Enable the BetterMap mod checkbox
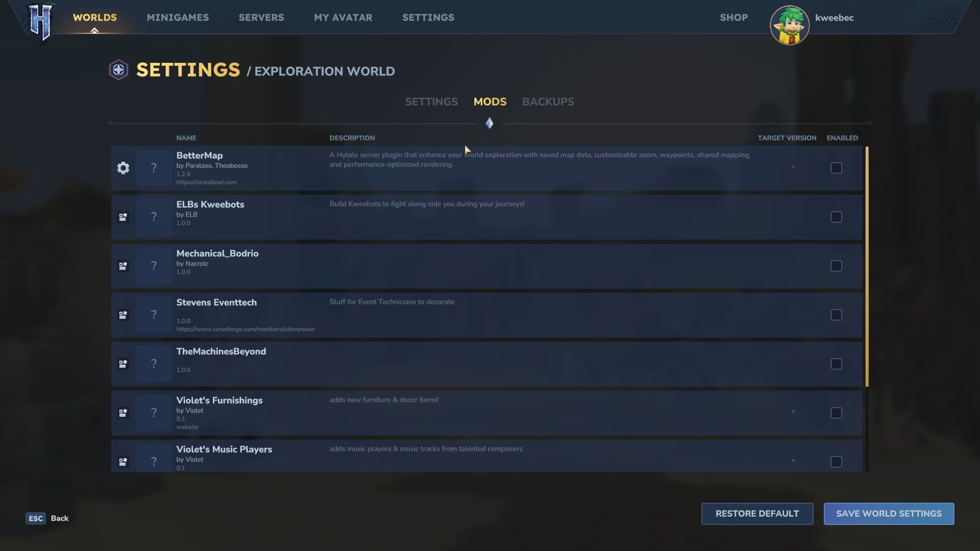Image resolution: width=980 pixels, height=551 pixels. (x=836, y=168)
